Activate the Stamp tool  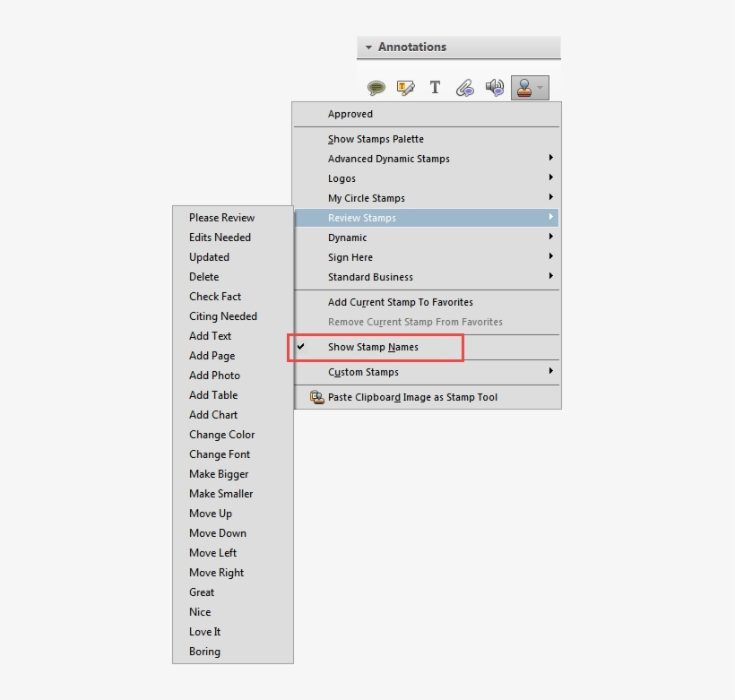pyautogui.click(x=525, y=87)
